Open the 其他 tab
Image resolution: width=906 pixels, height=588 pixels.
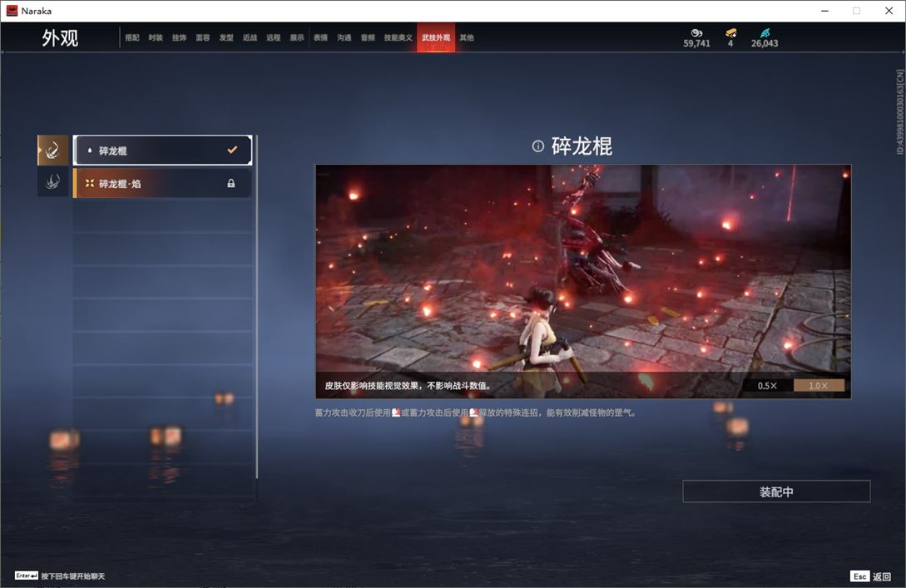[467, 37]
